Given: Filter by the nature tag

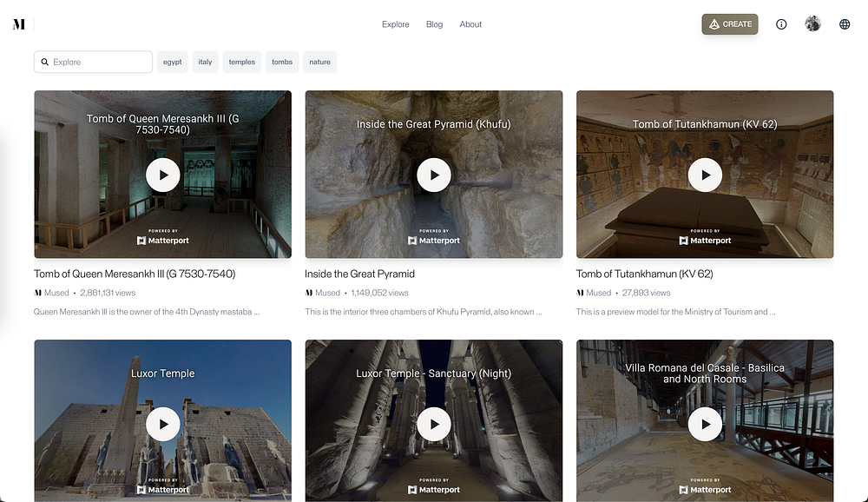Looking at the screenshot, I should click(x=320, y=62).
